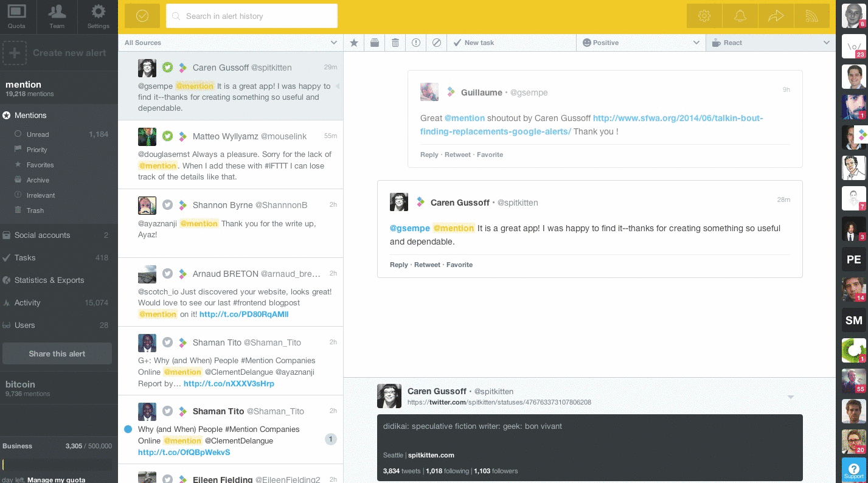
Task: Open the RSS feed icon
Action: (812, 16)
